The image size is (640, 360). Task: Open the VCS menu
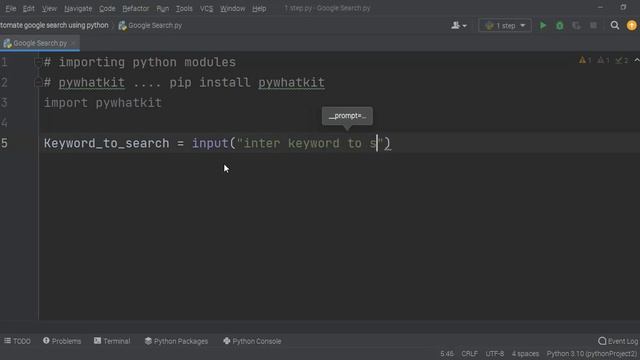206,8
